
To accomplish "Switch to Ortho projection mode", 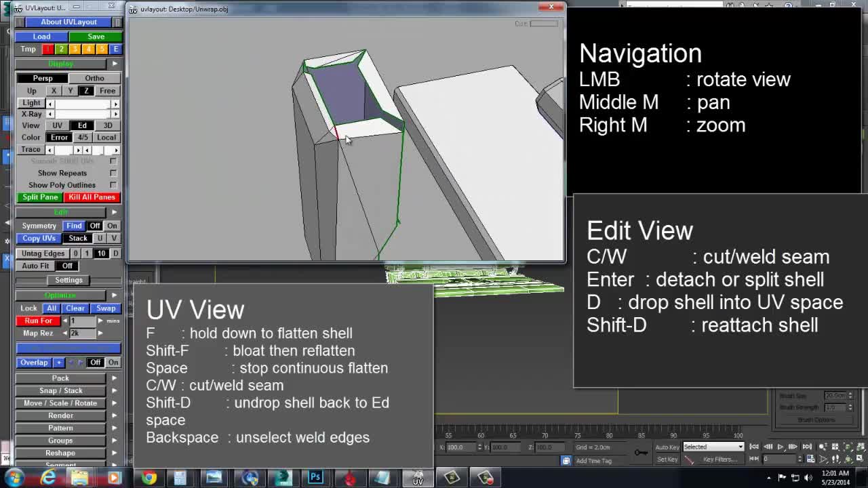I will (94, 78).
